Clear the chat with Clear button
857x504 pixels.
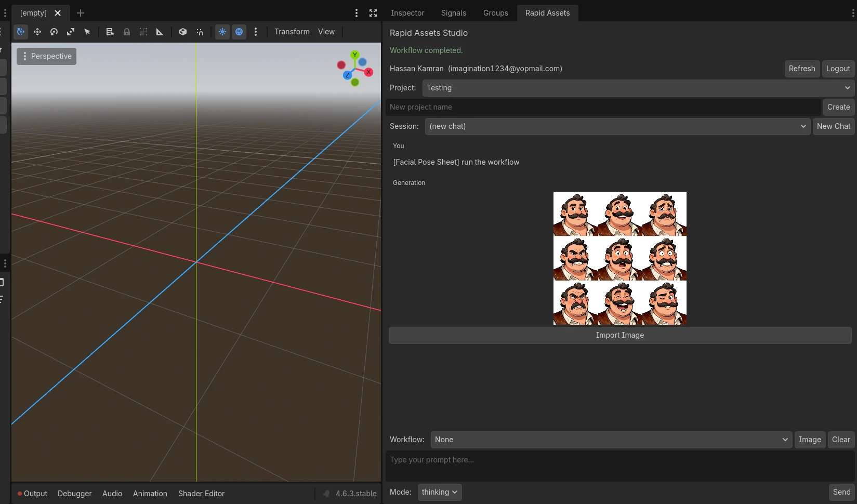point(841,440)
